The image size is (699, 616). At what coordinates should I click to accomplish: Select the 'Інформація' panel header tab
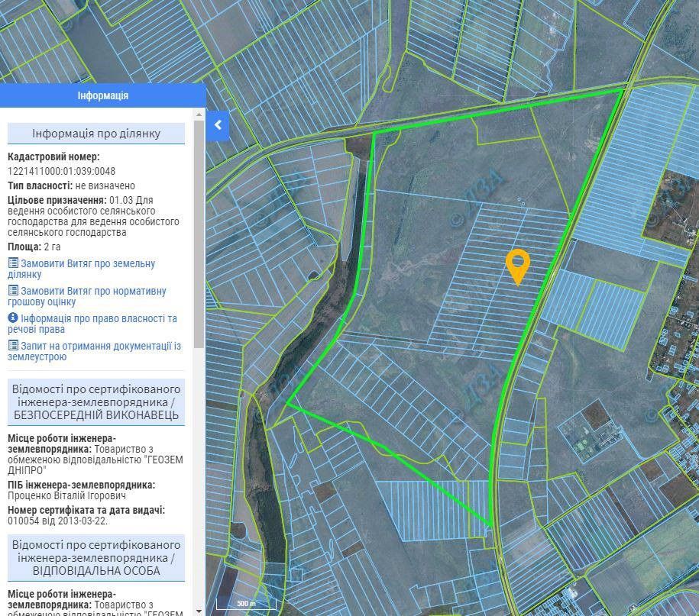click(x=103, y=95)
